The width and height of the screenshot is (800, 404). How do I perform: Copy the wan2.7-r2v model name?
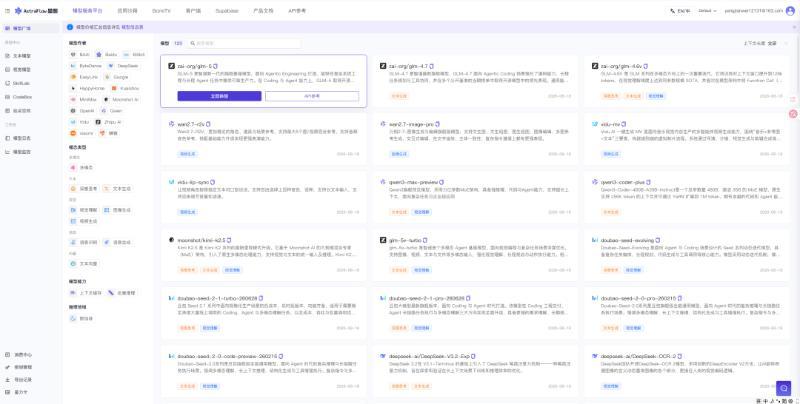(x=208, y=124)
